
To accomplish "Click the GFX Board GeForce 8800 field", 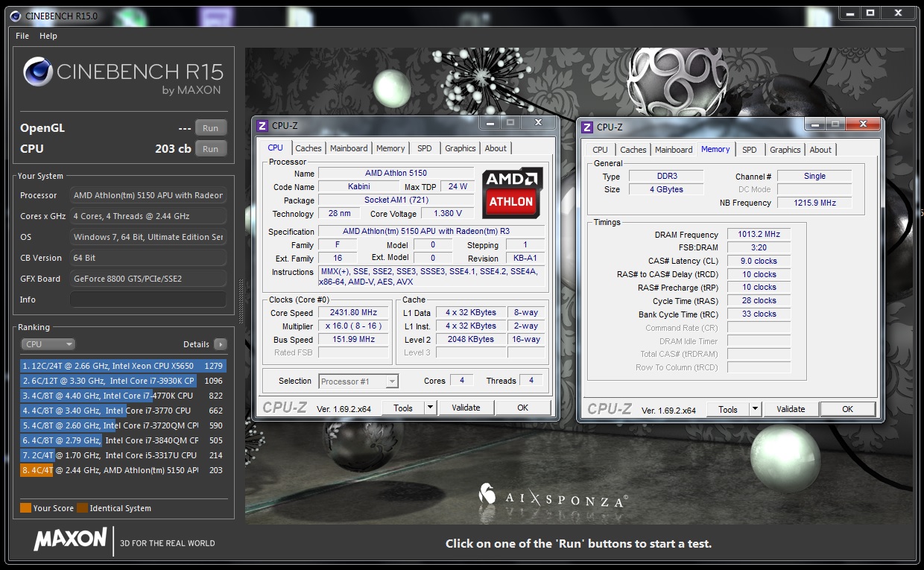I will click(x=148, y=279).
